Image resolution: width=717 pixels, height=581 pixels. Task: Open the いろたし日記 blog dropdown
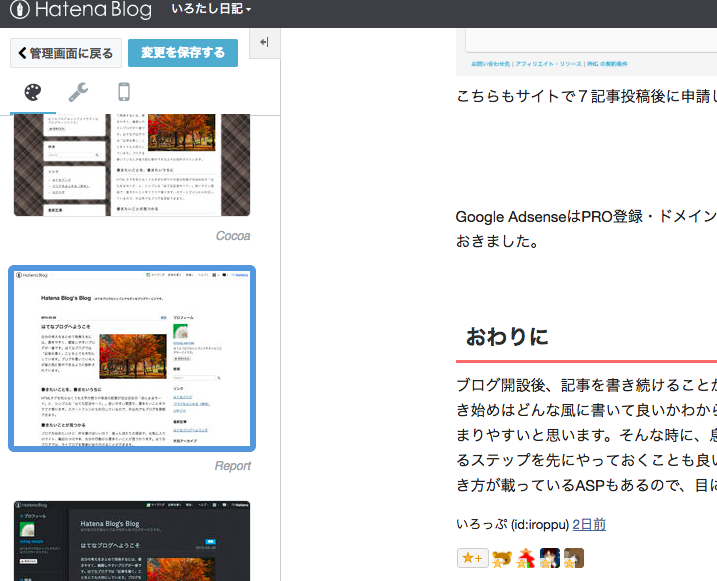[x=211, y=9]
